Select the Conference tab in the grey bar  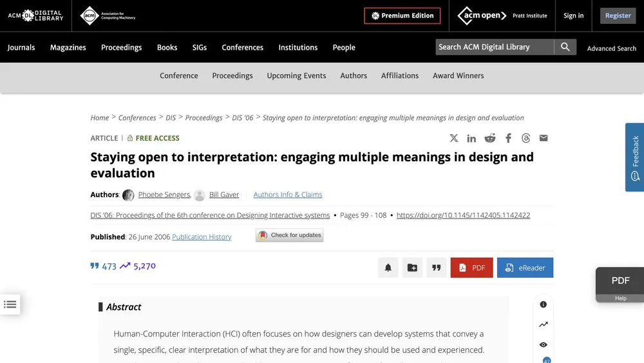(x=178, y=75)
